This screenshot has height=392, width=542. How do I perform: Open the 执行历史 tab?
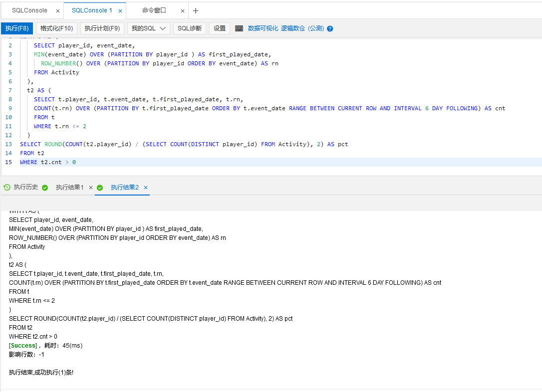25,187
